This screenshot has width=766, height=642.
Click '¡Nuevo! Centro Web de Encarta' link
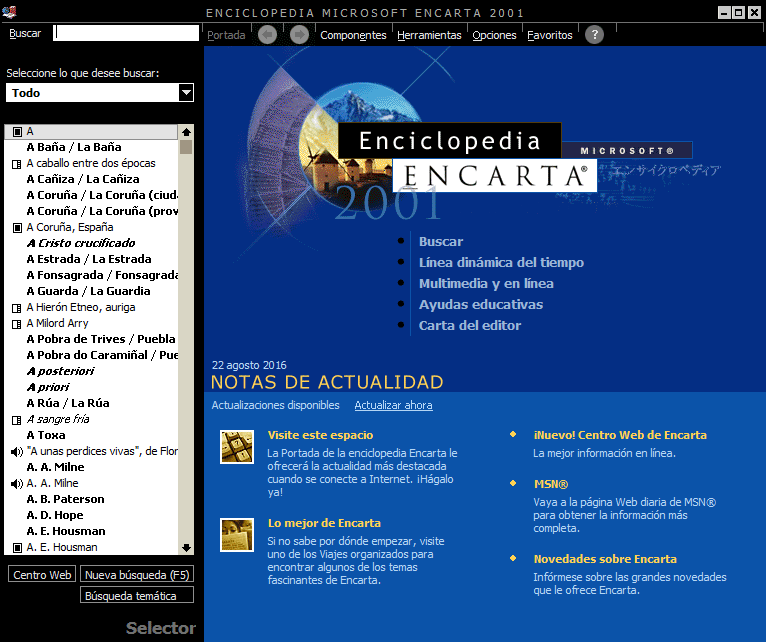620,435
